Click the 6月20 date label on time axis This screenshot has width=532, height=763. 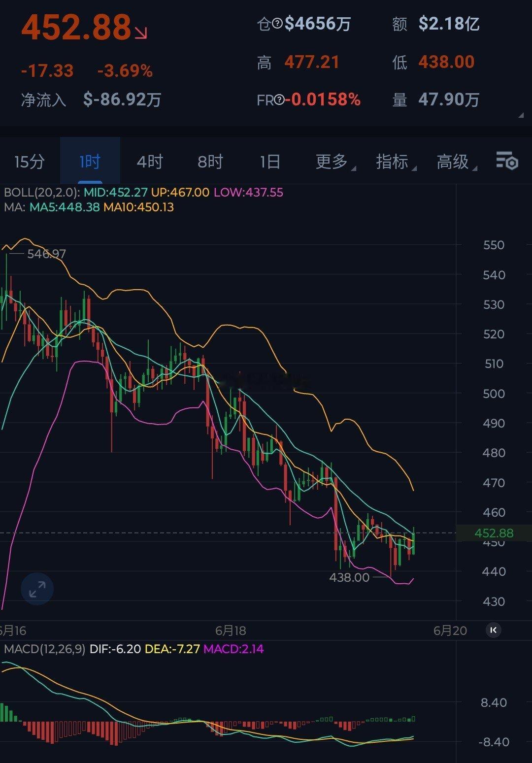450,630
